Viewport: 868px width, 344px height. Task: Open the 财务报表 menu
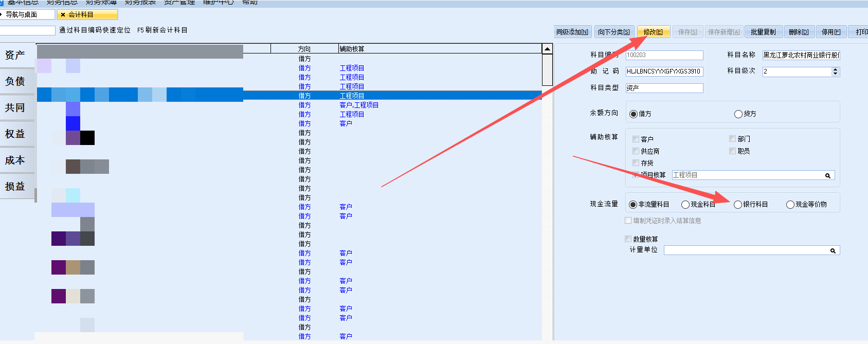point(140,3)
